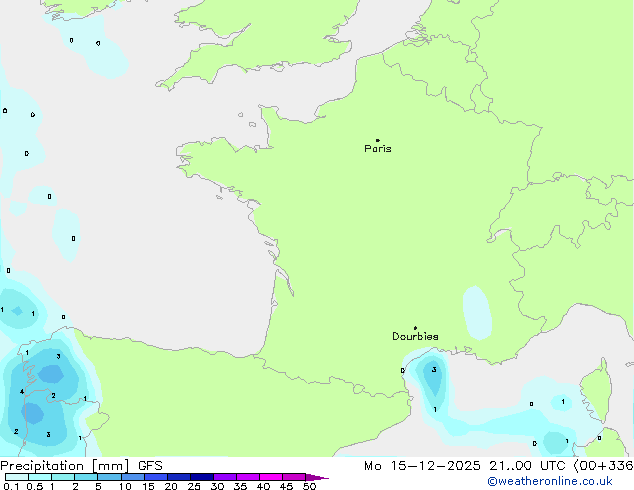This screenshot has width=634, height=490.
Task: Click the Dourbies location dot marker
Action: pos(415,328)
